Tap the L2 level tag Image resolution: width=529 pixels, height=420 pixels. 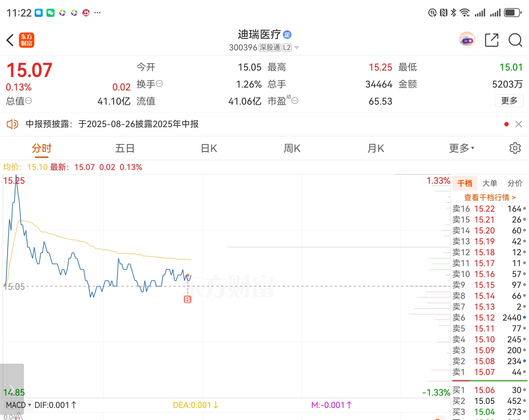pyautogui.click(x=287, y=48)
